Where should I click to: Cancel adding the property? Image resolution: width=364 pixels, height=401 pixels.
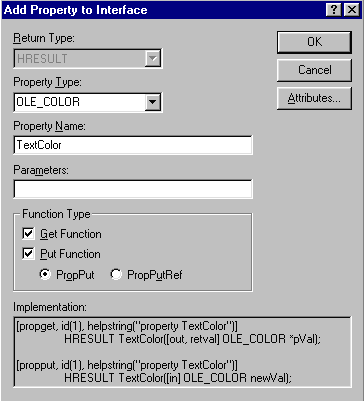pos(314,70)
